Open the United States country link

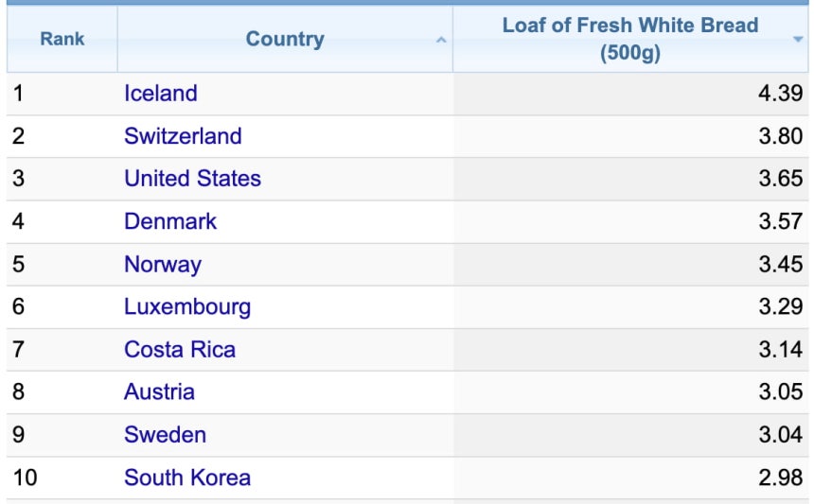click(192, 179)
